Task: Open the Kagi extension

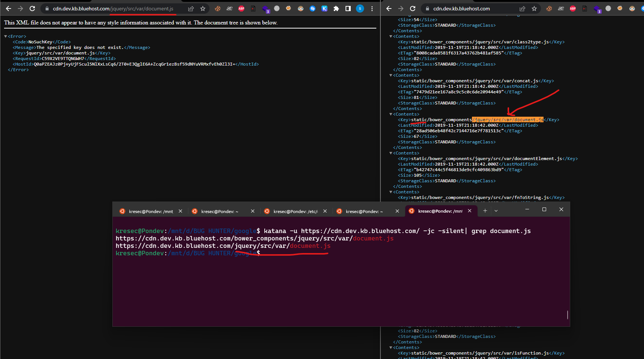Action: (x=325, y=9)
